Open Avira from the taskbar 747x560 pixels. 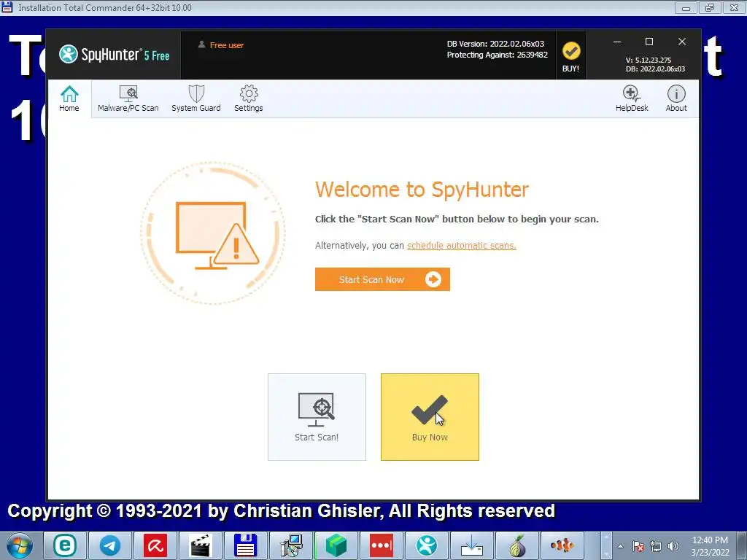tap(155, 545)
